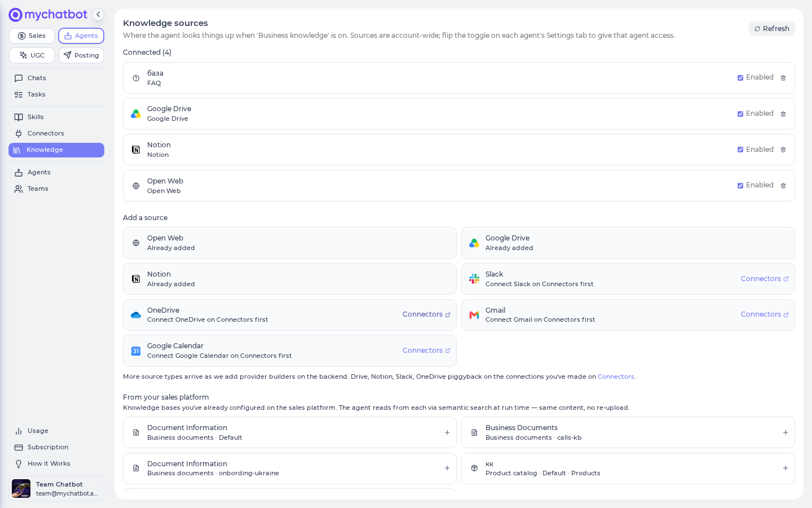Click the OneDrive cloud icon
This screenshot has width=812, height=508.
pos(136,315)
